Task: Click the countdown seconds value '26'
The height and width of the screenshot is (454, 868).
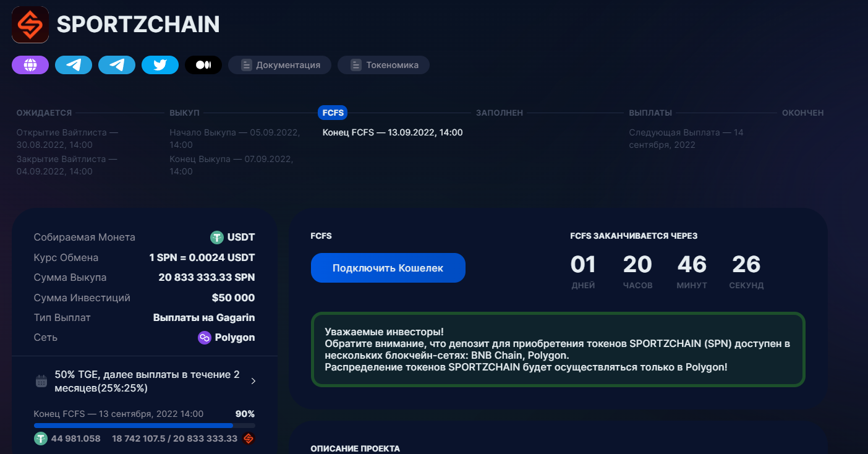Action: tap(746, 265)
